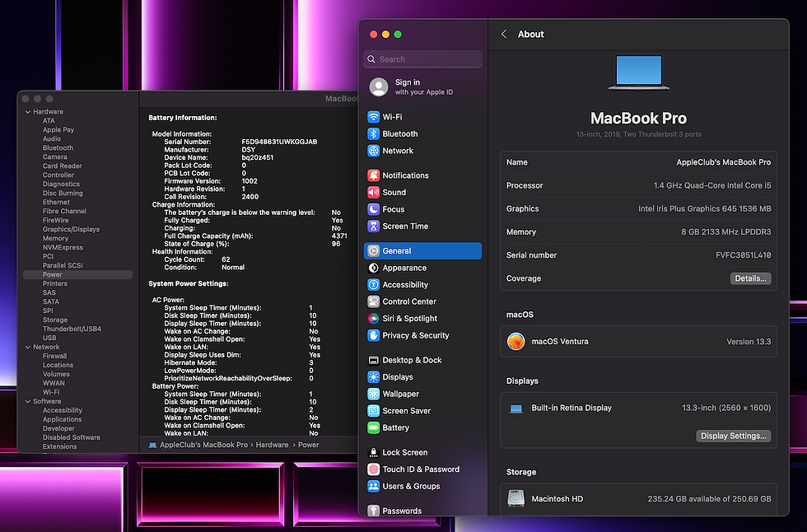This screenshot has width=807, height=532.
Task: Open Lock Screen padlock icon
Action: (373, 452)
